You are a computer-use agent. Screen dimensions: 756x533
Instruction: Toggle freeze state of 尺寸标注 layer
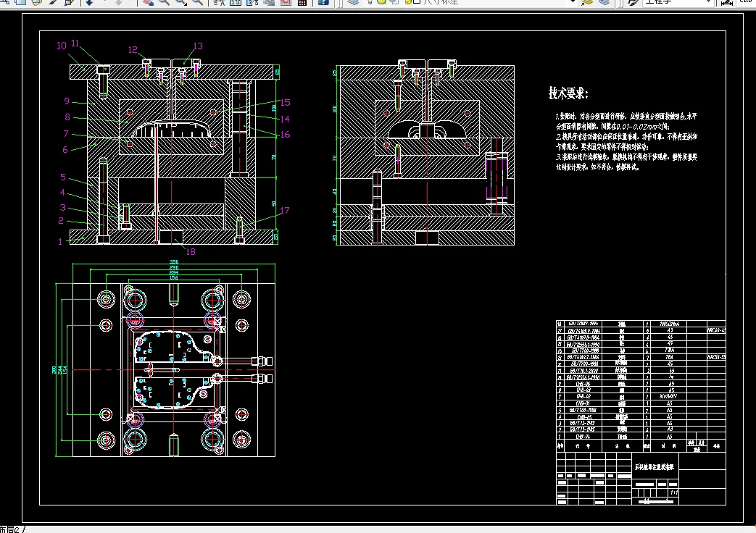[381, 2]
